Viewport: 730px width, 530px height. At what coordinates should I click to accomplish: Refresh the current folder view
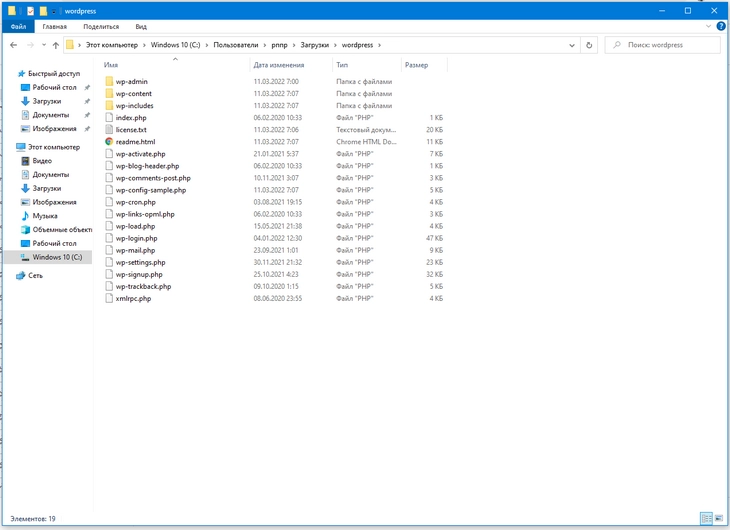click(x=589, y=45)
